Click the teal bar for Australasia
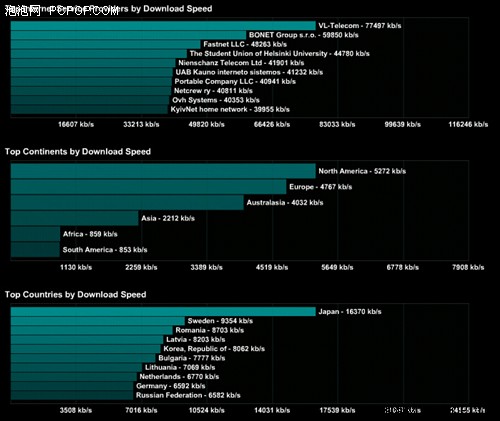Screen dimensions: 500x421 click(127, 202)
